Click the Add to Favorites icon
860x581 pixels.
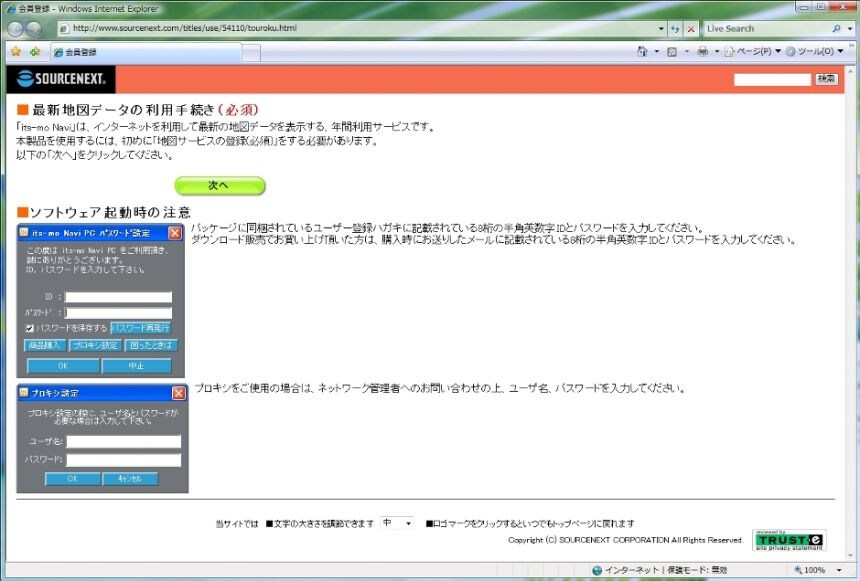[x=35, y=52]
